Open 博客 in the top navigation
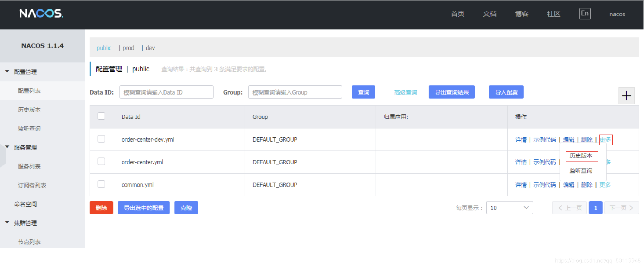This screenshot has height=267, width=644. (522, 14)
